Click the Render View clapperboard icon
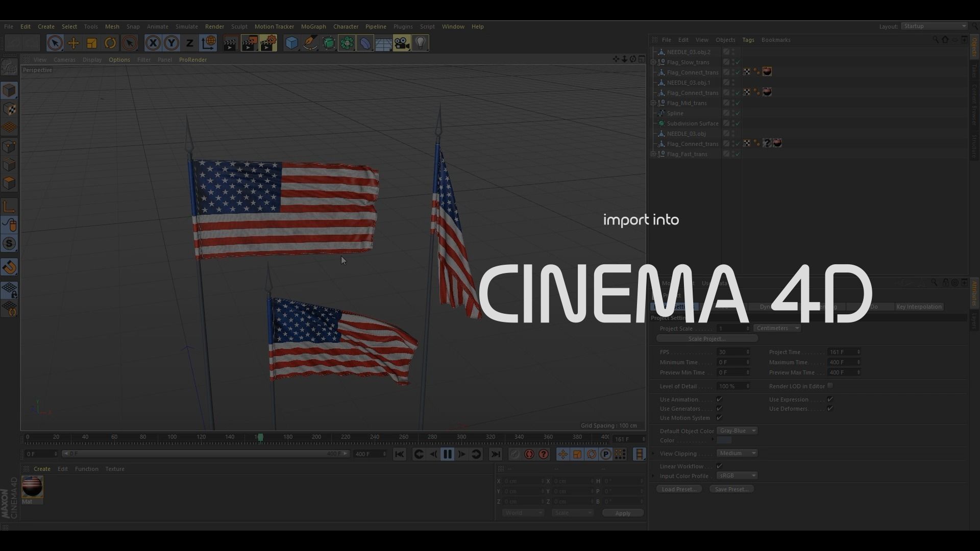 click(231, 43)
